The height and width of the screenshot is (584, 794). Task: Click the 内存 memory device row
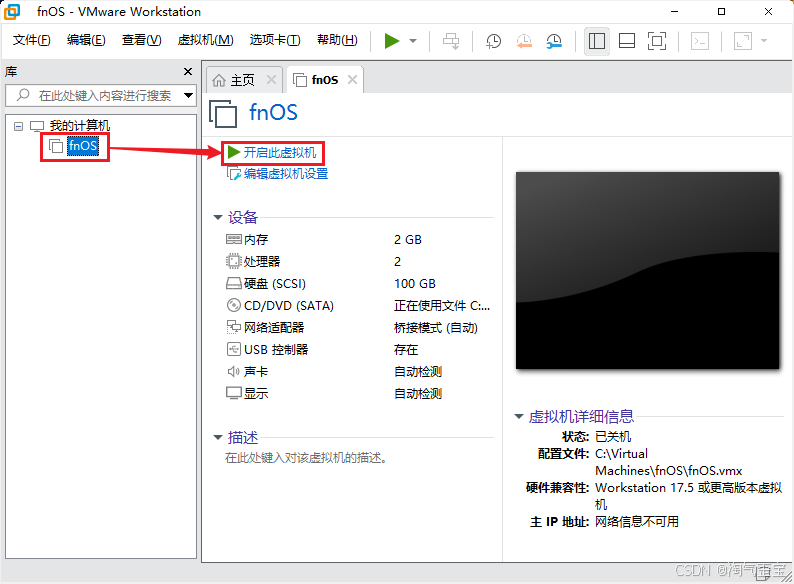click(358, 240)
